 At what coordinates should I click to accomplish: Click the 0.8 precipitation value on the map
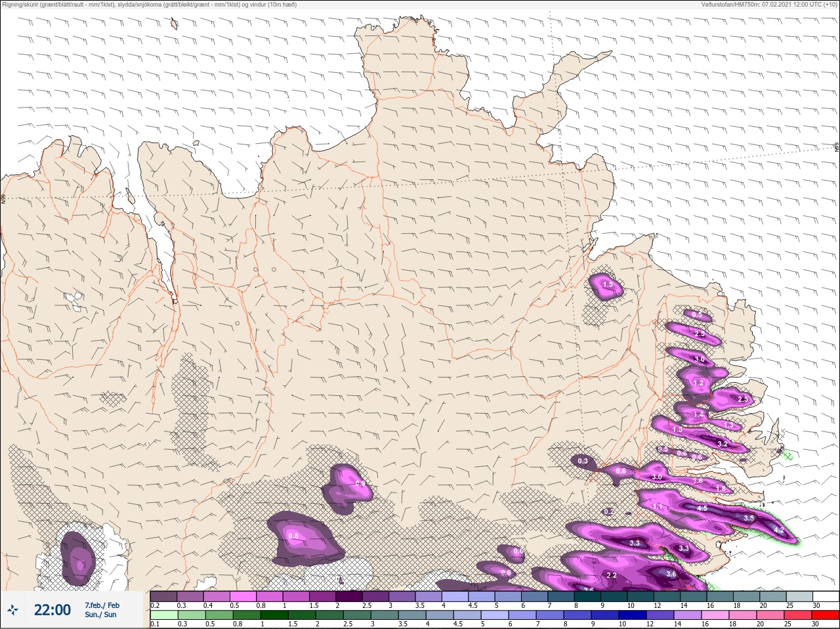click(x=293, y=536)
